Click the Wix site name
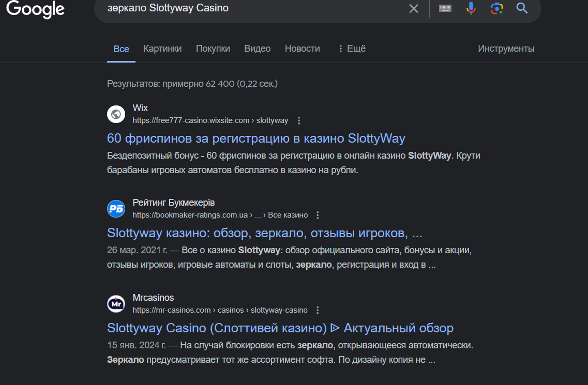Screen dimensions: 588x385 [140, 108]
